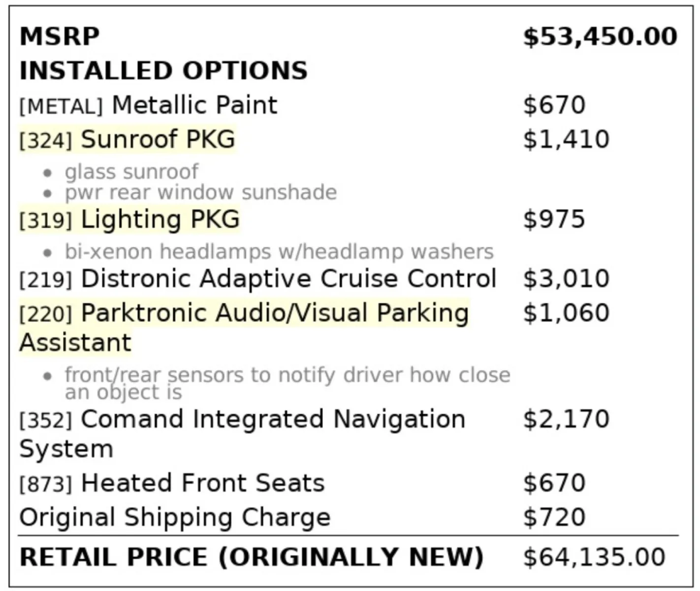This screenshot has width=700, height=591.
Task: Click the INSTALLED OPTIONS heading
Action: (163, 71)
